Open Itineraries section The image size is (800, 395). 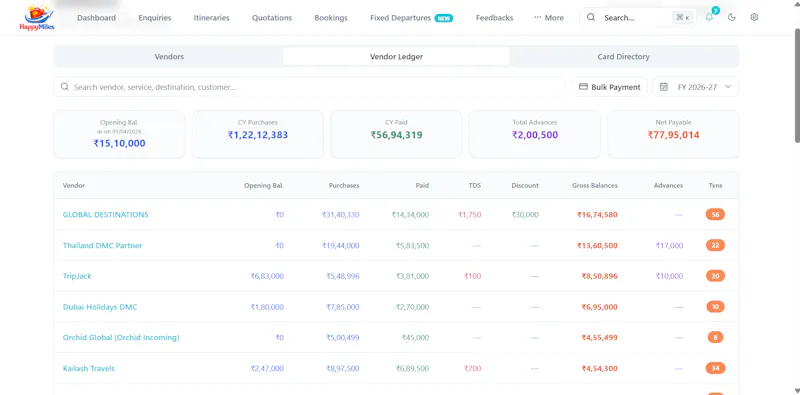pyautogui.click(x=211, y=17)
